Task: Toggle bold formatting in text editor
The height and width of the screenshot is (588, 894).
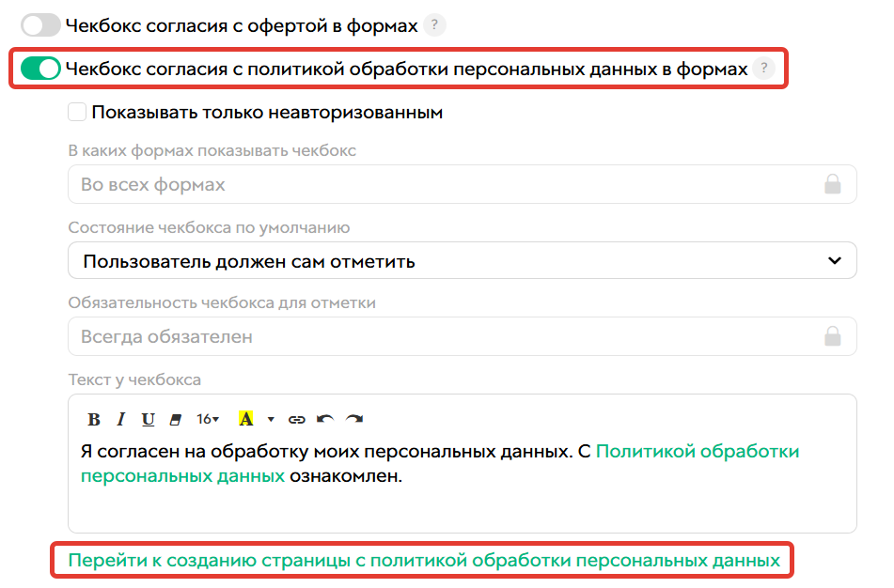Action: pos(94,419)
